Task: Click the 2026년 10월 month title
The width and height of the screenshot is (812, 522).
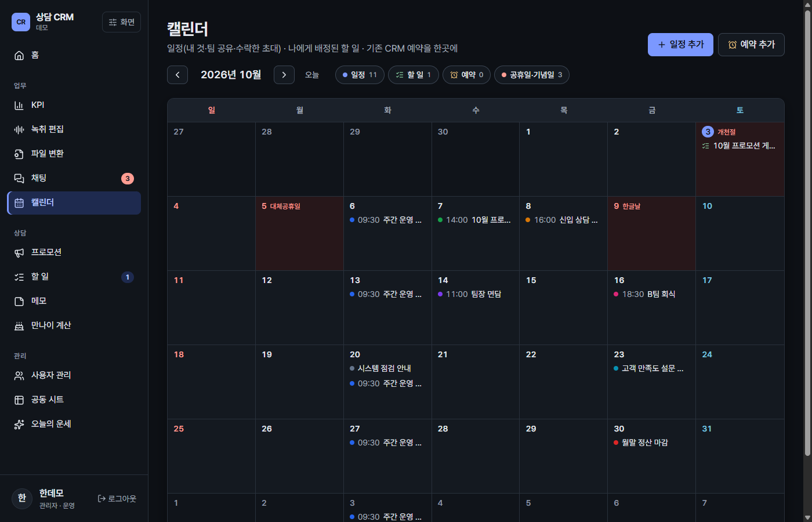Action: click(x=231, y=75)
